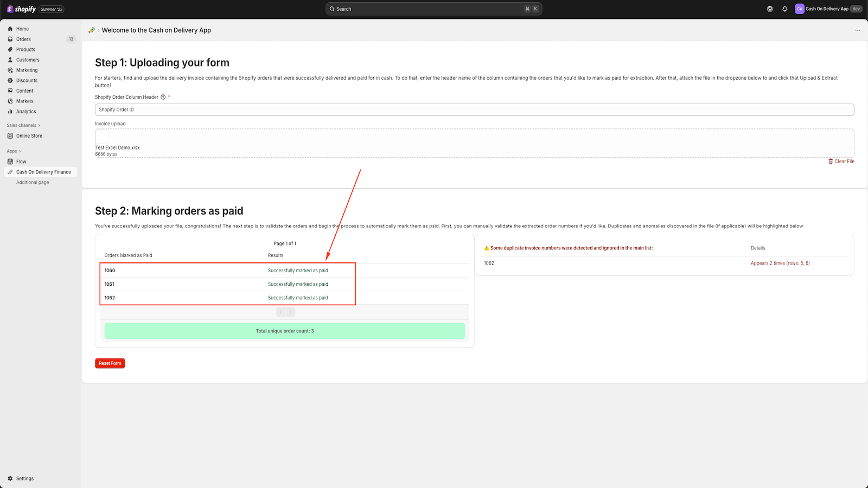Click the uploaded file name Test Excel Demo.xlsx
The height and width of the screenshot is (488, 868).
tap(118, 147)
